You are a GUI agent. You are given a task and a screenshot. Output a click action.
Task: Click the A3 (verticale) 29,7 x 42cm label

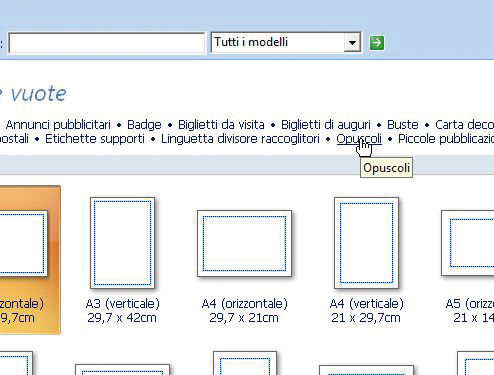(x=122, y=311)
